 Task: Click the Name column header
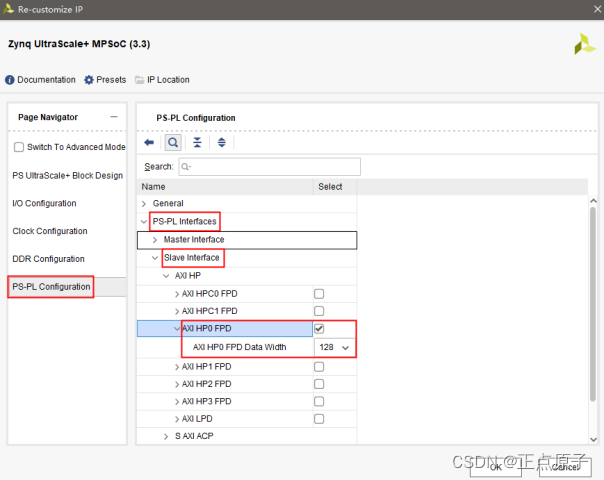click(x=225, y=187)
